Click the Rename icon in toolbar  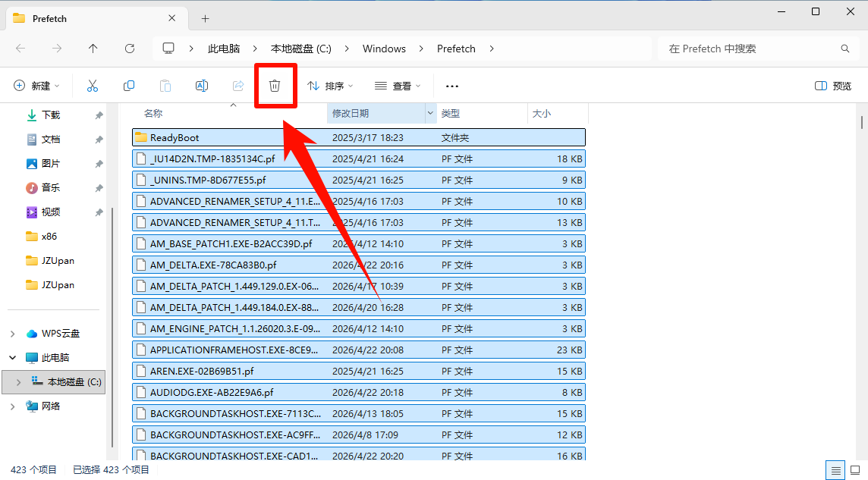(202, 86)
